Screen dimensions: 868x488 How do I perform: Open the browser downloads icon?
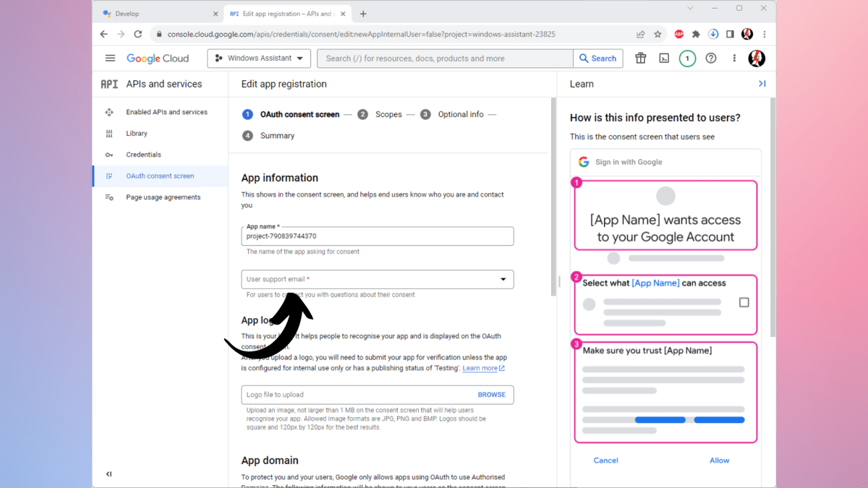[713, 34]
